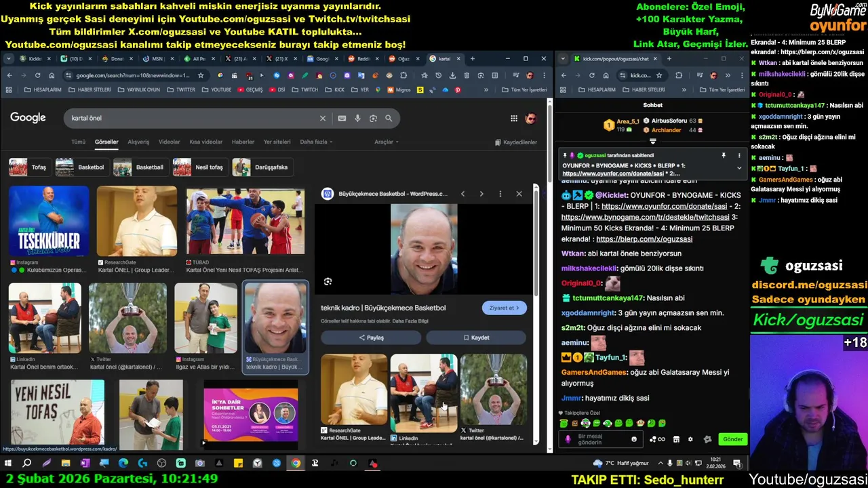
Task: Submit search with the magnifier icon
Action: click(389, 118)
